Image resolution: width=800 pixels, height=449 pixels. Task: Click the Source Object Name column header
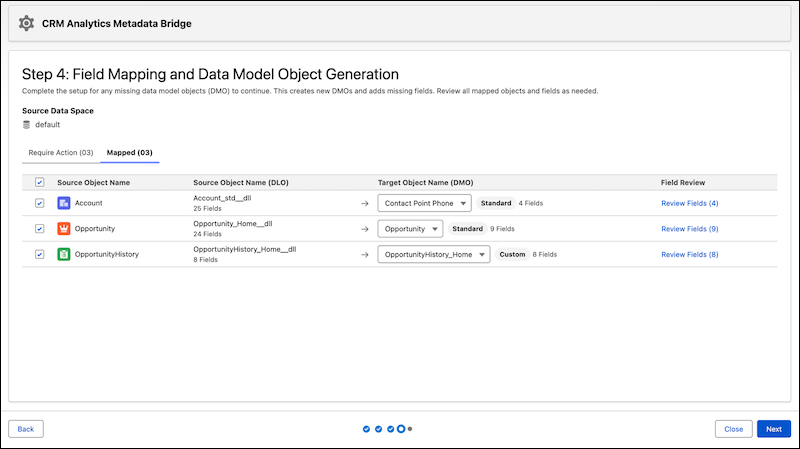pyautogui.click(x=93, y=182)
